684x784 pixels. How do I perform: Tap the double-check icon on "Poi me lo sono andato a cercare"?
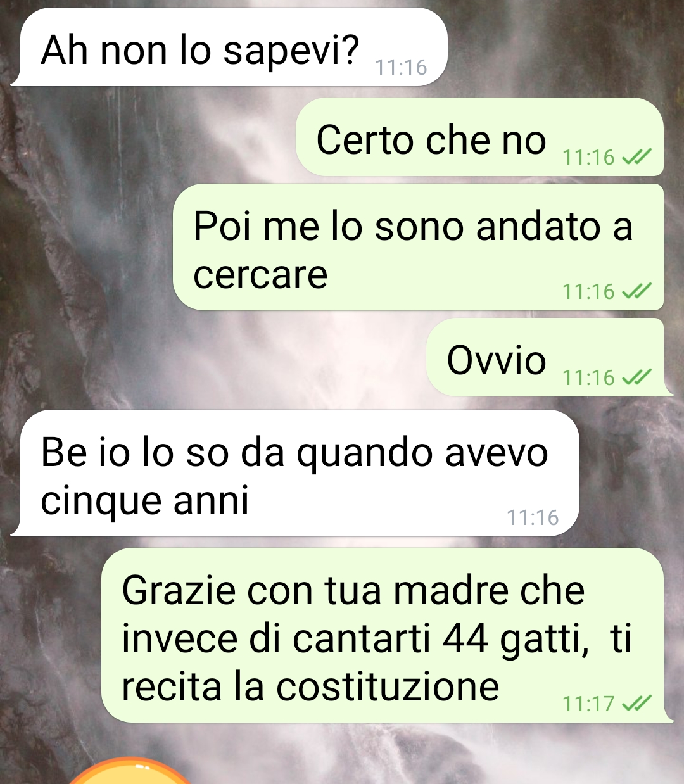click(636, 291)
